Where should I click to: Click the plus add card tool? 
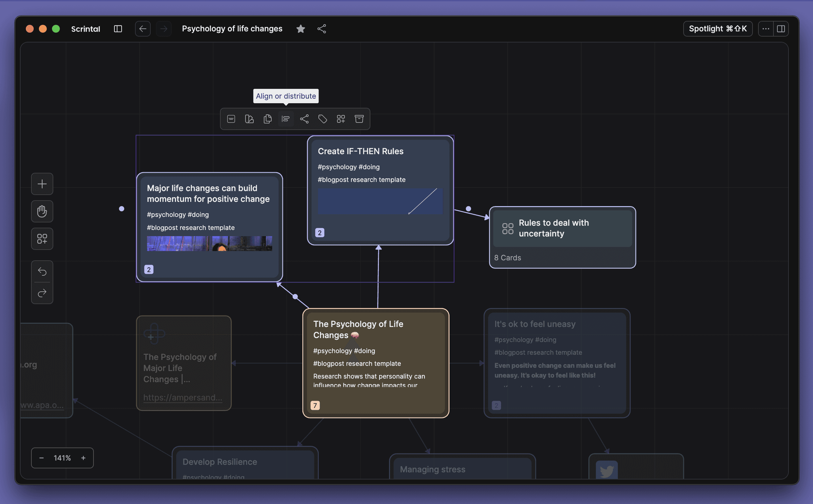(42, 184)
